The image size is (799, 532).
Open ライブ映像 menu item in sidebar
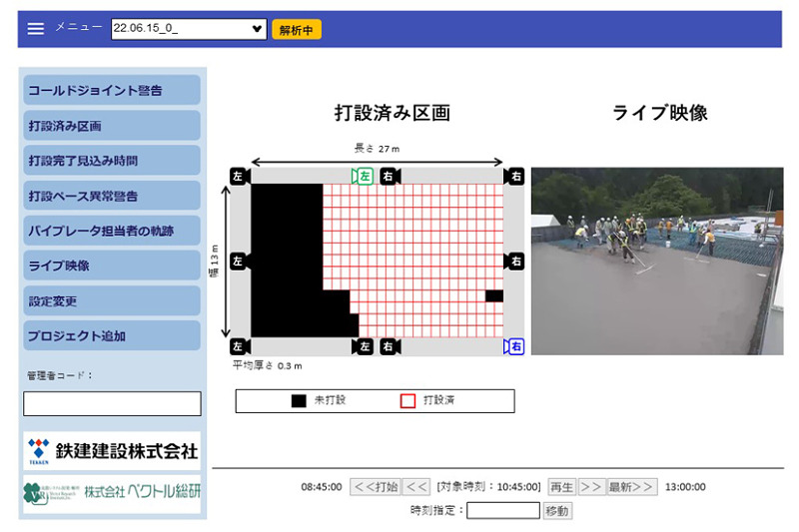(112, 266)
